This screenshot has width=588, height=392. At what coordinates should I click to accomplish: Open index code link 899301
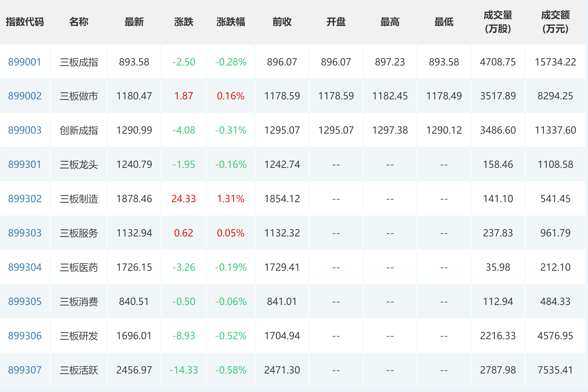25,164
